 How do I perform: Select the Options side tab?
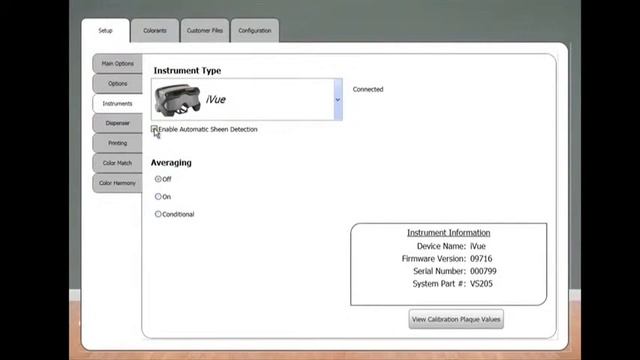(118, 83)
